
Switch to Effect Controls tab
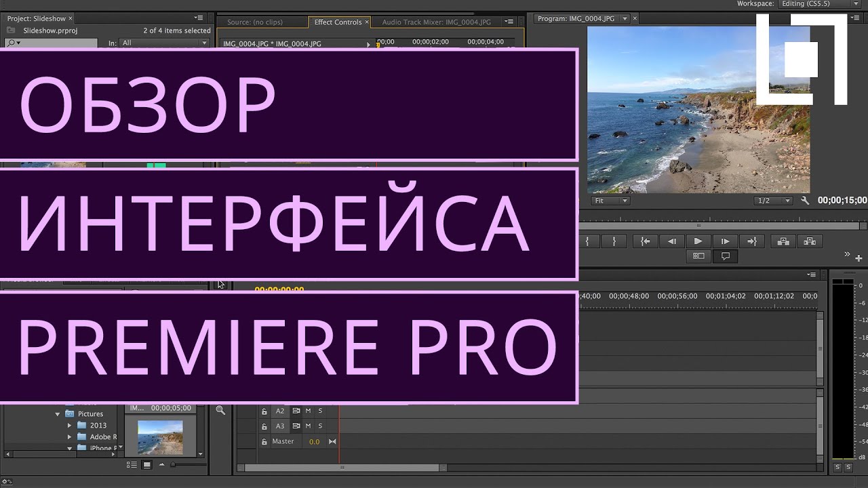338,22
